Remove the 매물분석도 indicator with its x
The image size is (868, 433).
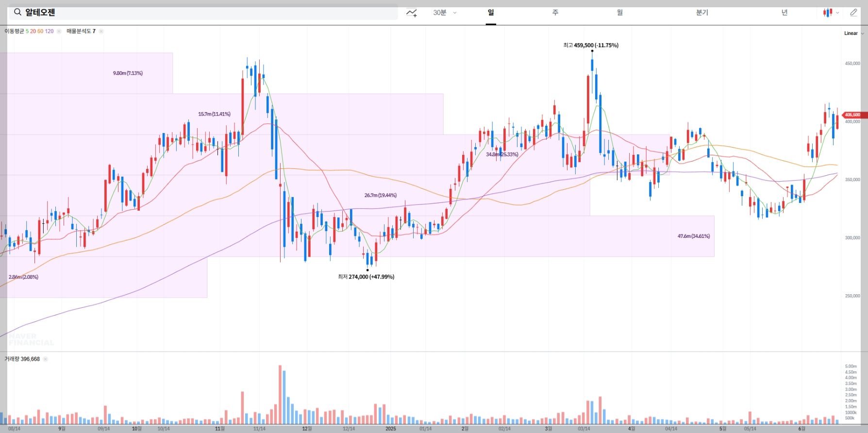tap(101, 31)
